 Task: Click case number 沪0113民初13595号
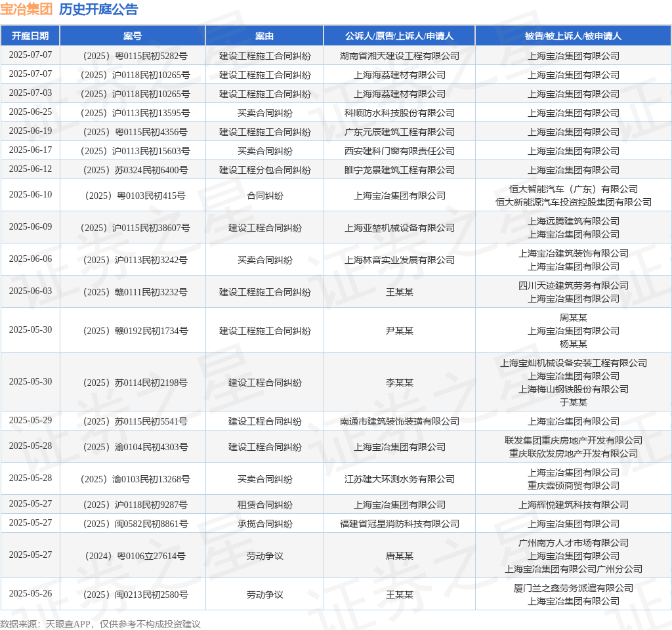pos(135,113)
